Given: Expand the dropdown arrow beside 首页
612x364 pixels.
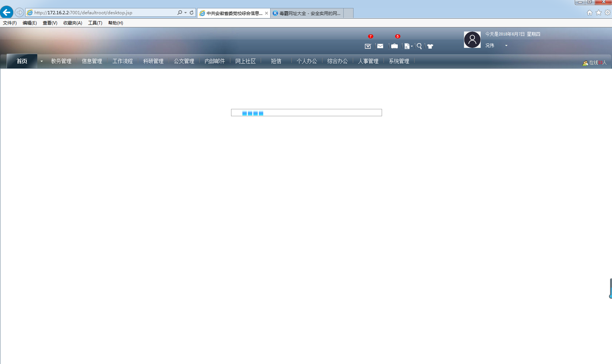Looking at the screenshot, I should 42,61.
